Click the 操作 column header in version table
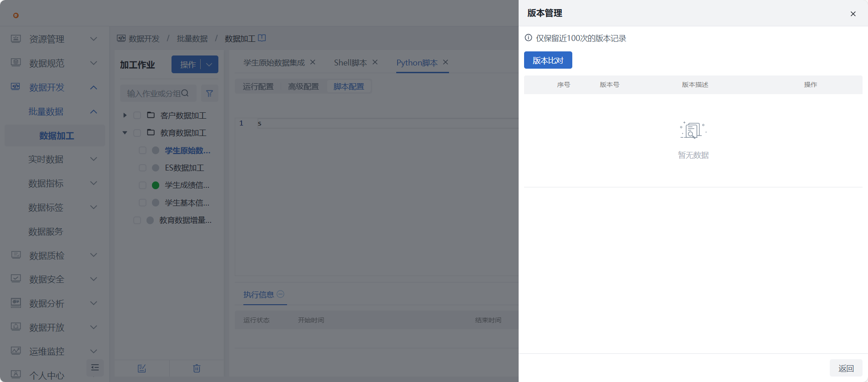 [811, 85]
